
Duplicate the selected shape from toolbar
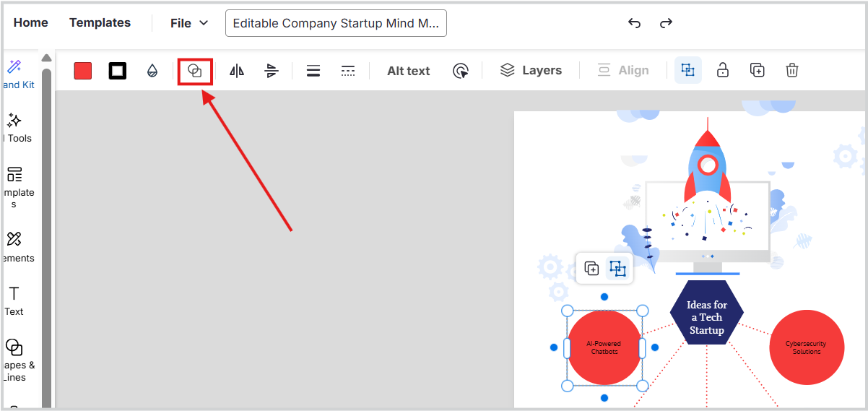[x=757, y=70]
